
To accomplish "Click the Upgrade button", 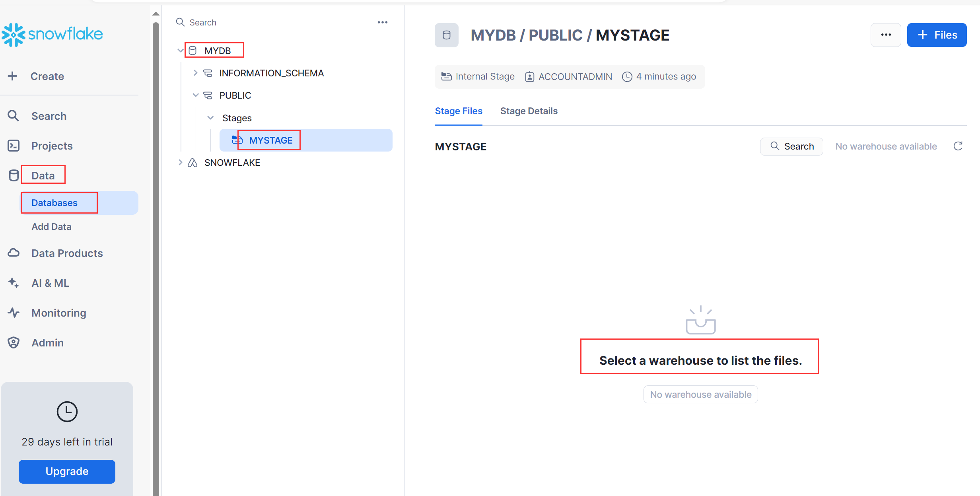I will [x=67, y=471].
